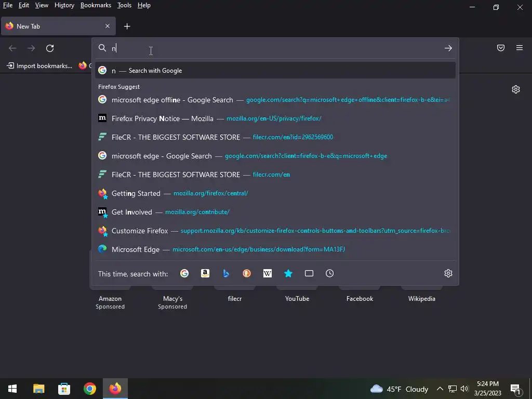Open search settings gear in suggestion panel
This screenshot has height=399, width=532.
coord(448,273)
